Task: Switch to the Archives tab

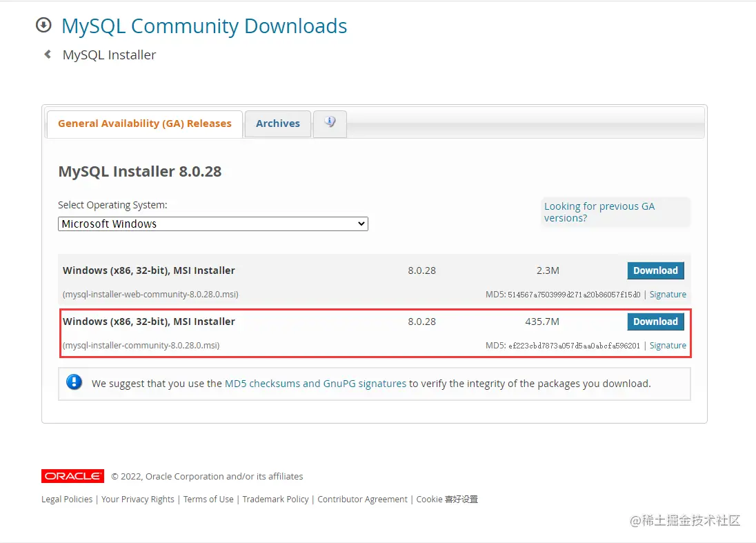Action: [x=278, y=124]
